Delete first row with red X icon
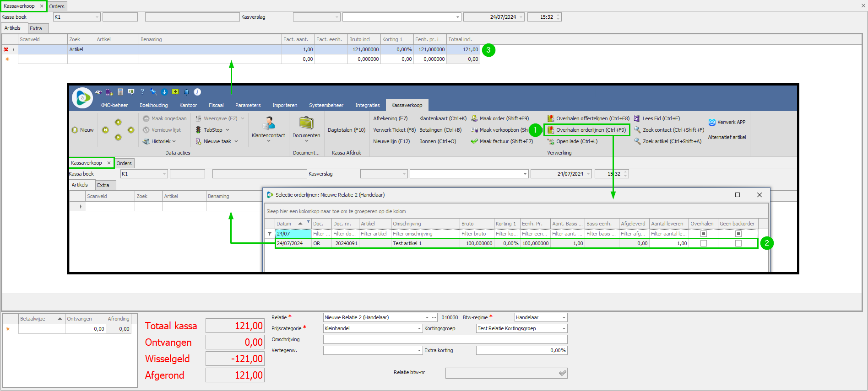Image resolution: width=868 pixels, height=391 pixels. [6, 49]
